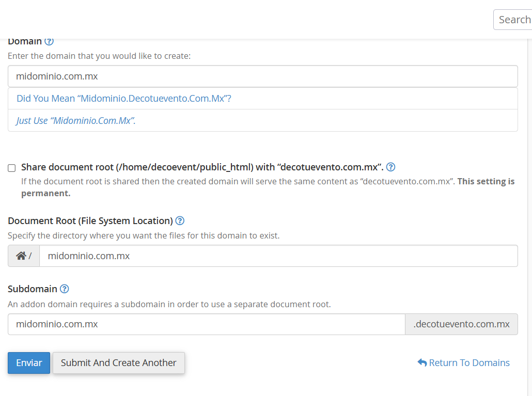Image resolution: width=532 pixels, height=396 pixels.
Task: Enable the Share document root checkbox
Action: (x=12, y=168)
